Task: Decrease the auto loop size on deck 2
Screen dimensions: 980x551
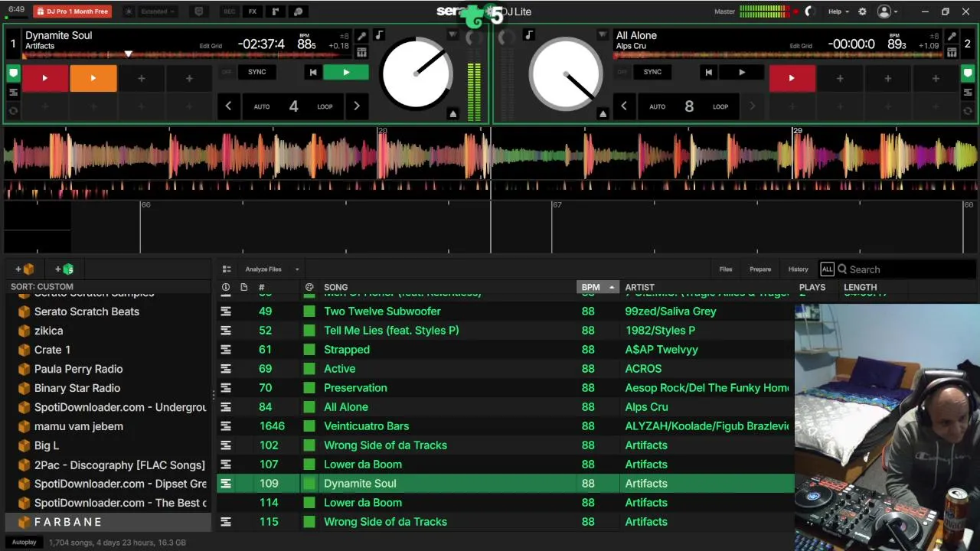Action: pyautogui.click(x=624, y=106)
